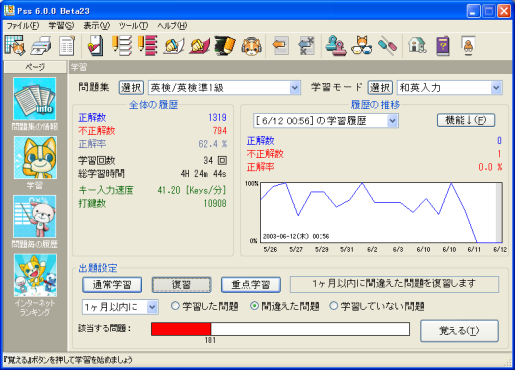Click the 覚える(T) button
515x370 pixels.
point(459,331)
